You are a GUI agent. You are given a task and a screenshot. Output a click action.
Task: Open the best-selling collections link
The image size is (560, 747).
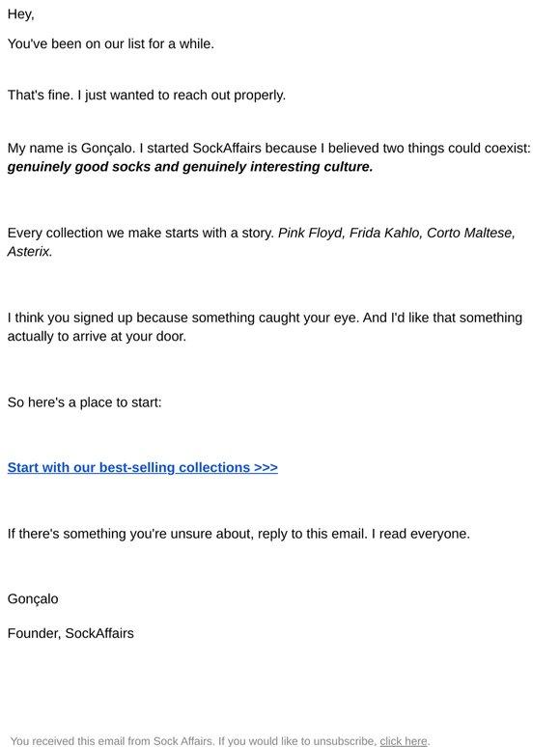[143, 467]
